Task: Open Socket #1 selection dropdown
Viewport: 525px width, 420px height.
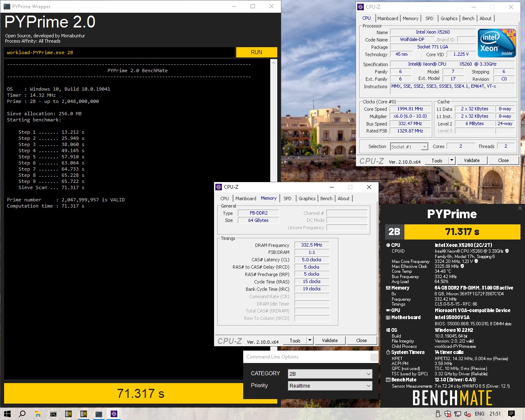Action: [409, 146]
